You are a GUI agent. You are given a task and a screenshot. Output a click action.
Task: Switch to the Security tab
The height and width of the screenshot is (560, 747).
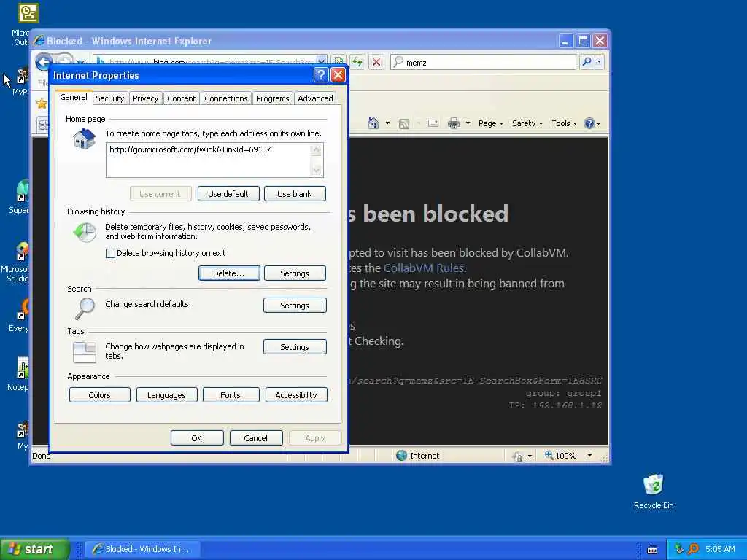pos(109,98)
